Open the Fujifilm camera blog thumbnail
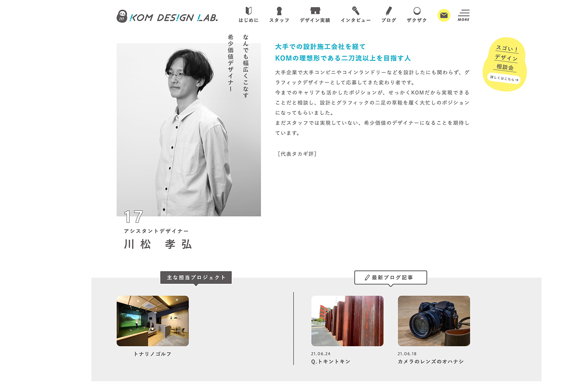Screen dimensions: 588x392 pyautogui.click(x=434, y=321)
